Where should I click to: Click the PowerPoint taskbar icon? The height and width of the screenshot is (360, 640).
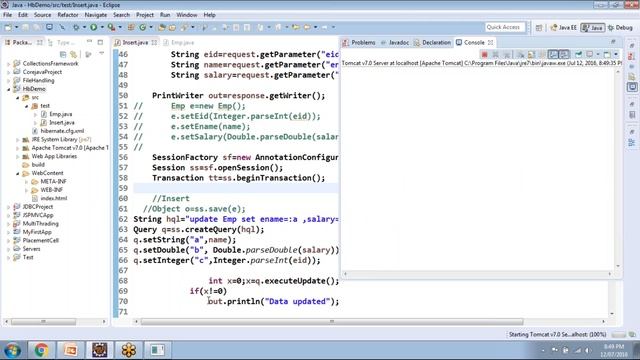[x=70, y=350]
